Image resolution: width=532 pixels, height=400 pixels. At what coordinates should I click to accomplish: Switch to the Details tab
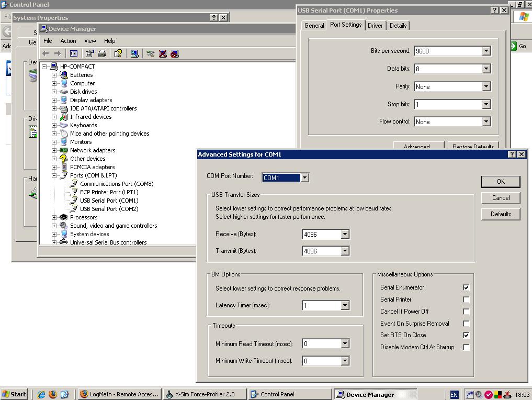(398, 26)
